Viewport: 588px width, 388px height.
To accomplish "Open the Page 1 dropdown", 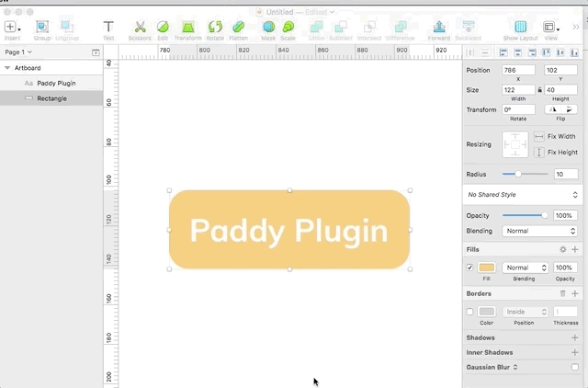I will click(18, 52).
